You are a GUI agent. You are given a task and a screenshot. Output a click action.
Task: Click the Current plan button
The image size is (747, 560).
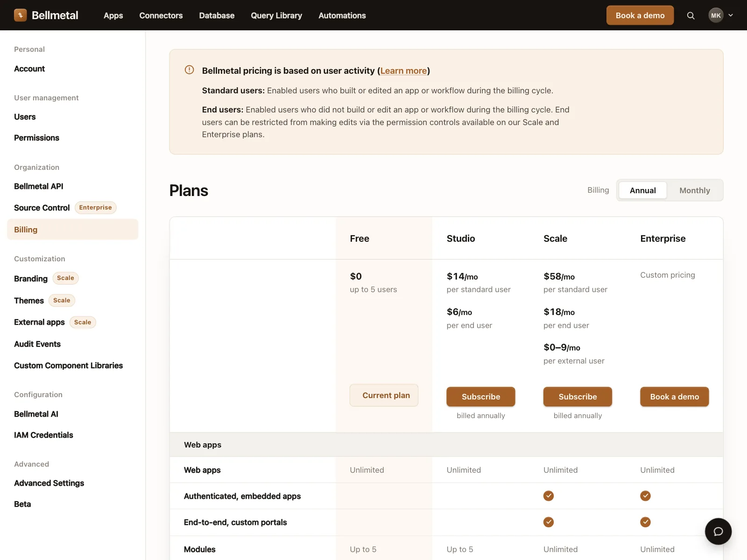tap(384, 395)
